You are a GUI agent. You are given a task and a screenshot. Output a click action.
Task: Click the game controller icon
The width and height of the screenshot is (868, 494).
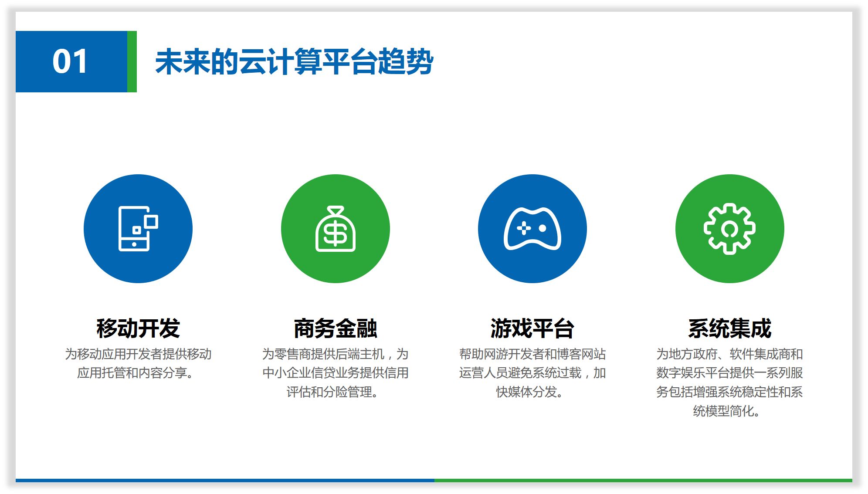coord(532,229)
